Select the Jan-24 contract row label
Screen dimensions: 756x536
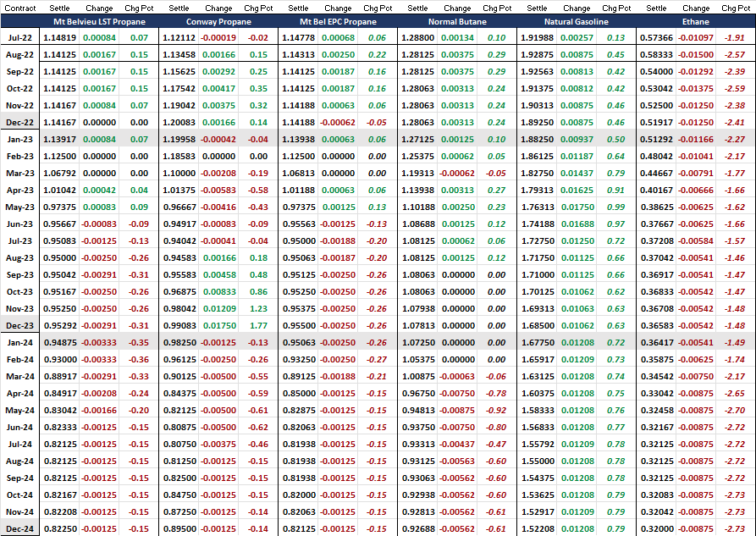pyautogui.click(x=19, y=343)
